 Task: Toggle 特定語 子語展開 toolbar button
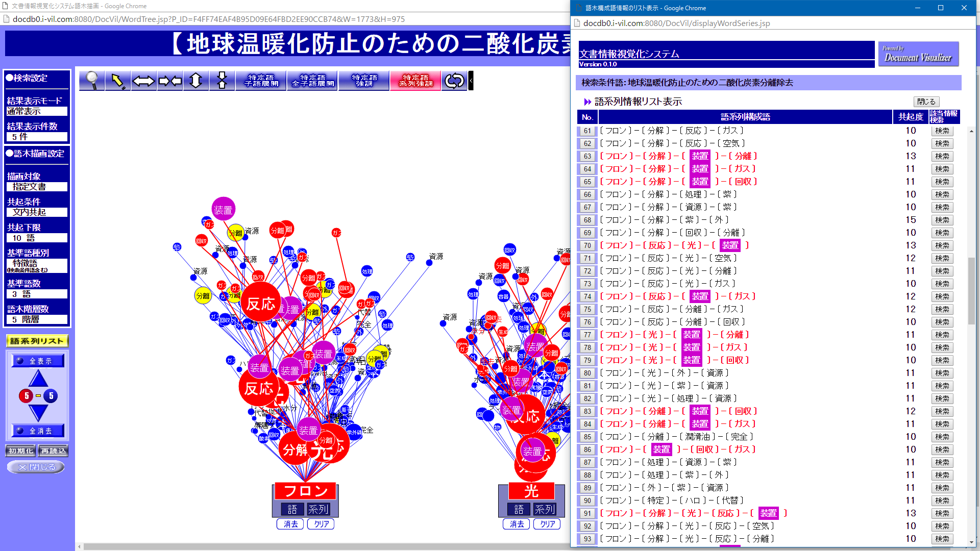coord(261,81)
